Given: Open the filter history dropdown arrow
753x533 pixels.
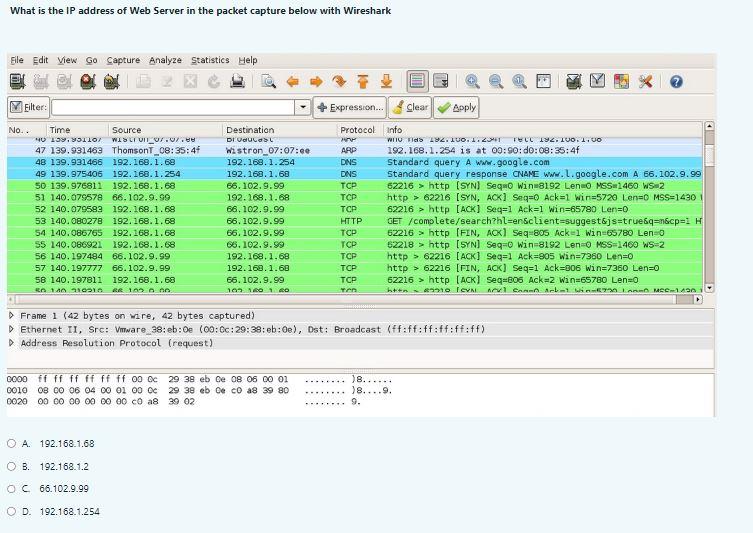Looking at the screenshot, I should click(303, 107).
